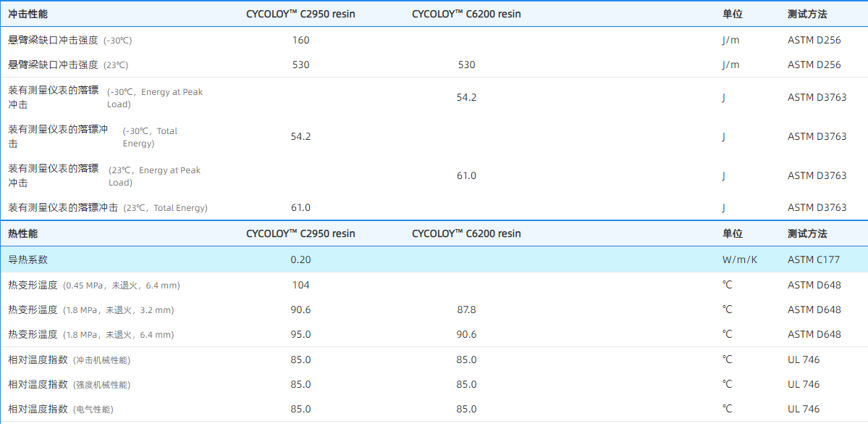The image size is (868, 424).
Task: Click ASTM D648 in the 1.8 MPa 3.2 mm row
Action: click(x=814, y=309)
